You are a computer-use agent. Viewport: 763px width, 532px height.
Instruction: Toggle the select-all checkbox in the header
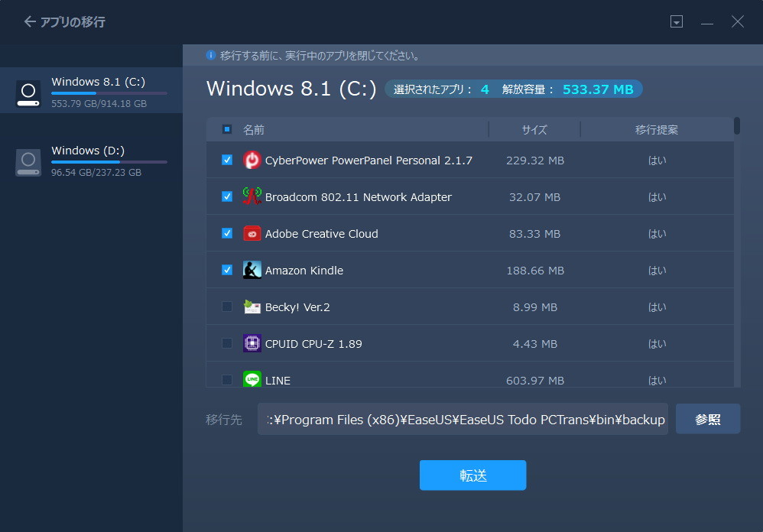pyautogui.click(x=227, y=129)
